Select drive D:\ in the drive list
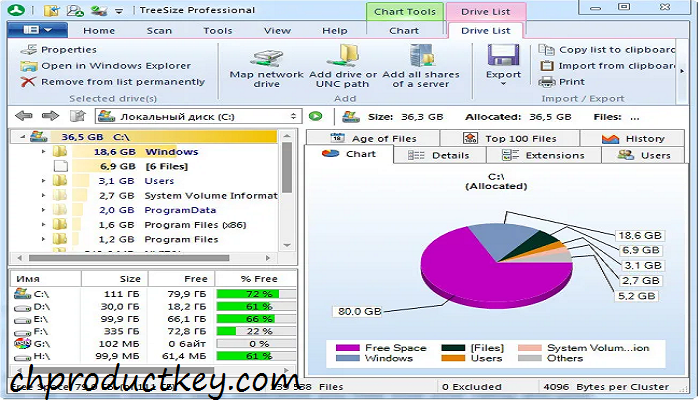700x400 pixels. click(154, 307)
